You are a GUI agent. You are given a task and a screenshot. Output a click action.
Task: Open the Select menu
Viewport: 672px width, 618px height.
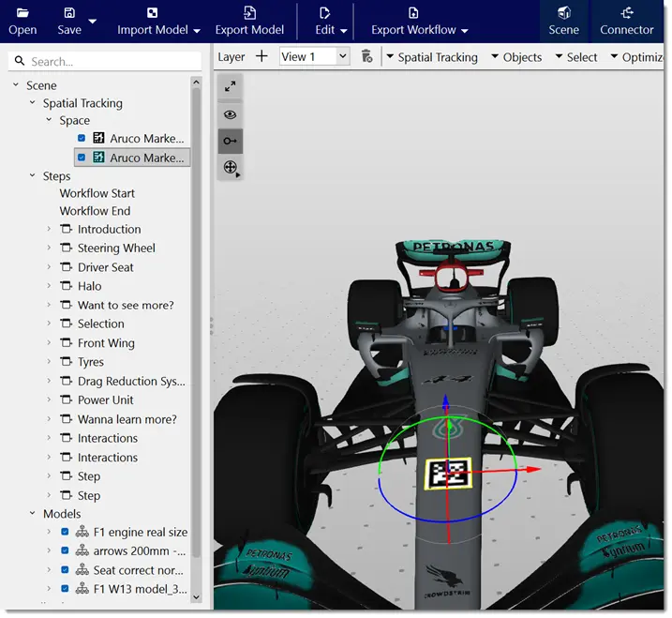576,57
